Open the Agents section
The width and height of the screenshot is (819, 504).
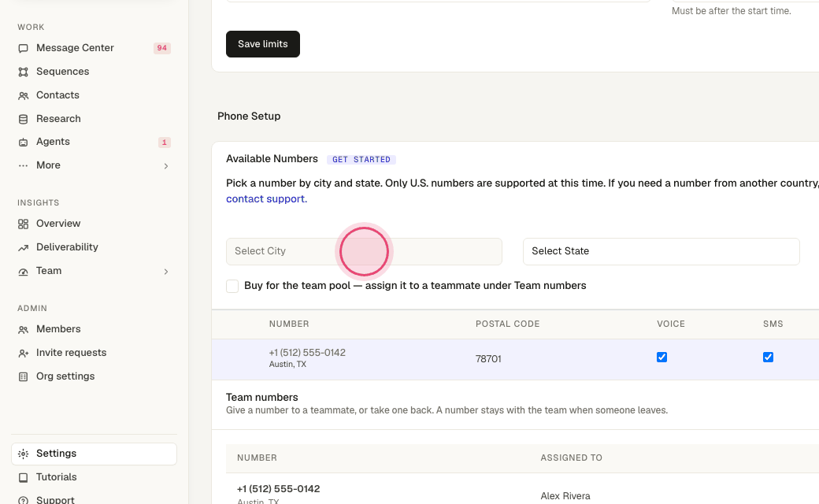coord(94,142)
